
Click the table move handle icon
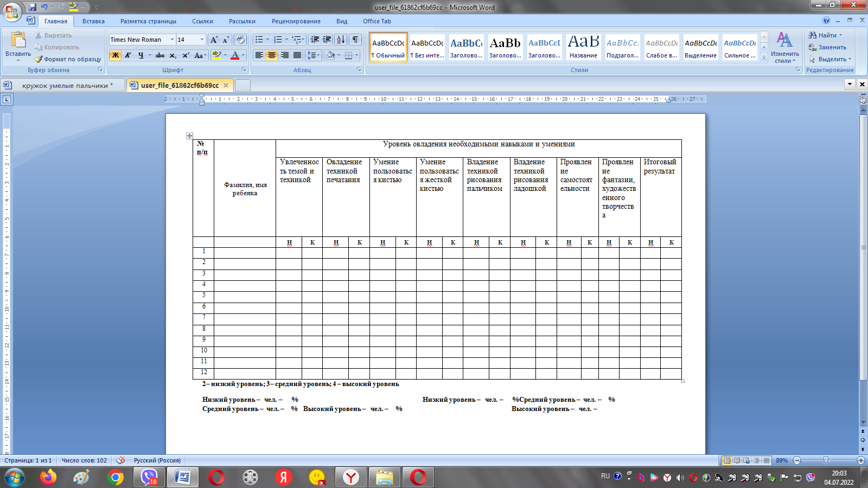click(x=189, y=136)
